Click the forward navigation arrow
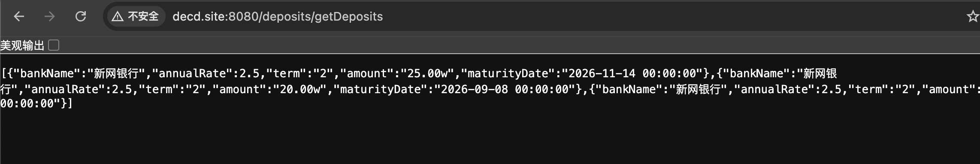This screenshot has width=980, height=164. [x=50, y=16]
